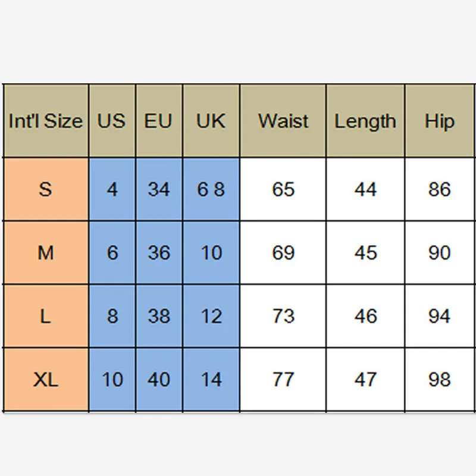Screen dimensions: 476x476
Task: Select waist value 65 for size S
Action: (283, 190)
